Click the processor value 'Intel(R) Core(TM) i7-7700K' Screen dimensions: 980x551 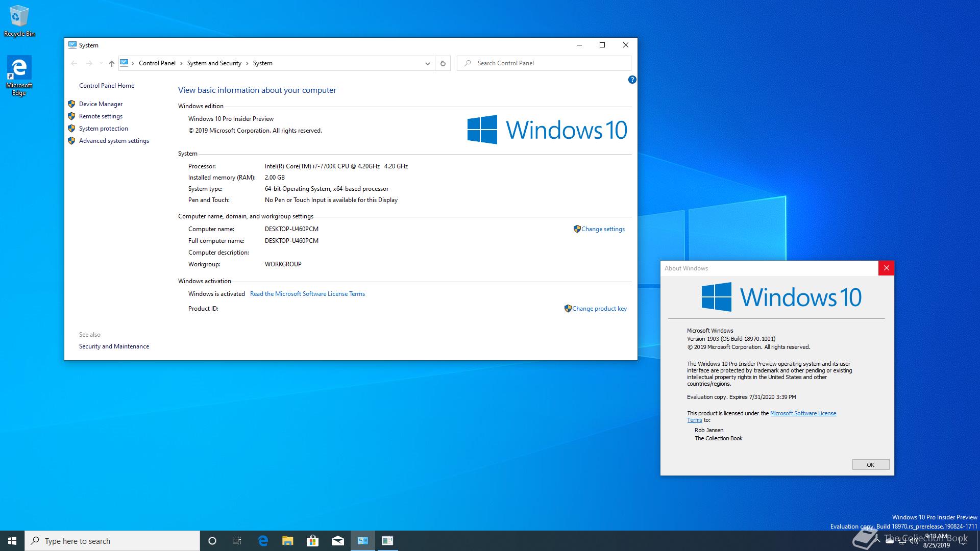tap(336, 166)
